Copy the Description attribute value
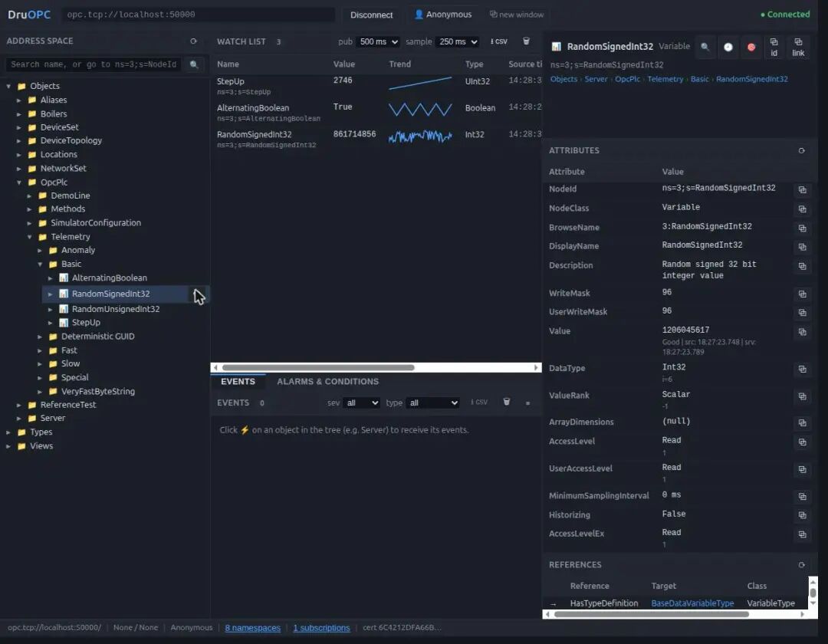This screenshot has width=828, height=644. (x=802, y=266)
